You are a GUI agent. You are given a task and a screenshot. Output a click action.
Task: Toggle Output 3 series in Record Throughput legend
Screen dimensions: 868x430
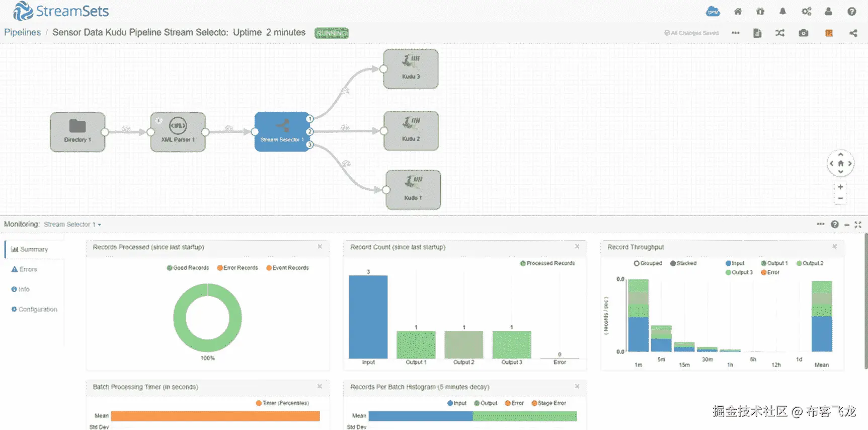739,272
